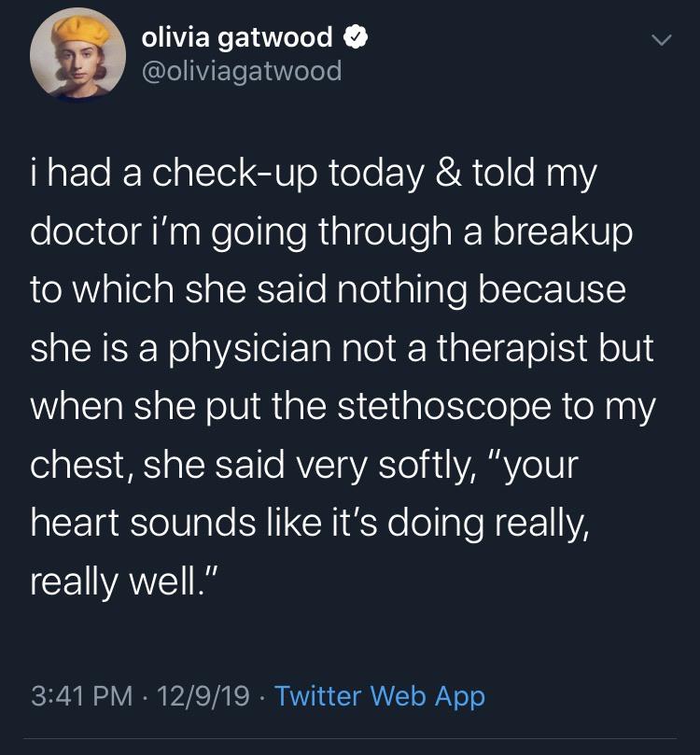
Task: Open the tweet options chevron menu
Action: (x=661, y=41)
